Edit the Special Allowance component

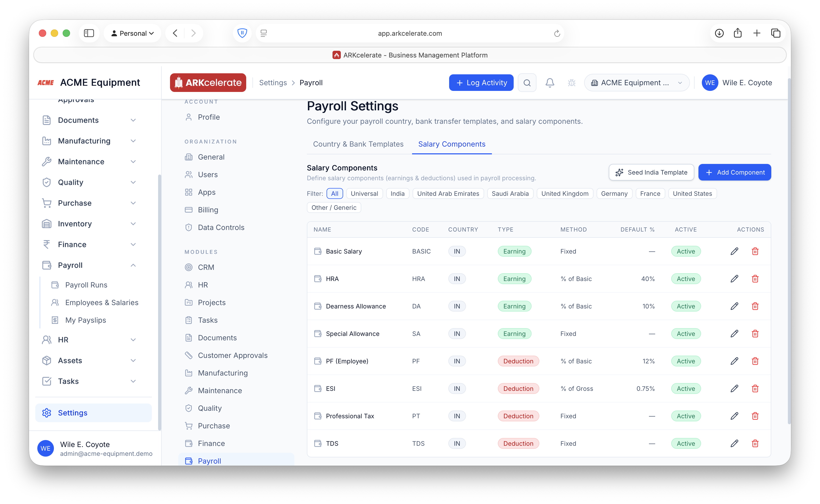point(734,334)
